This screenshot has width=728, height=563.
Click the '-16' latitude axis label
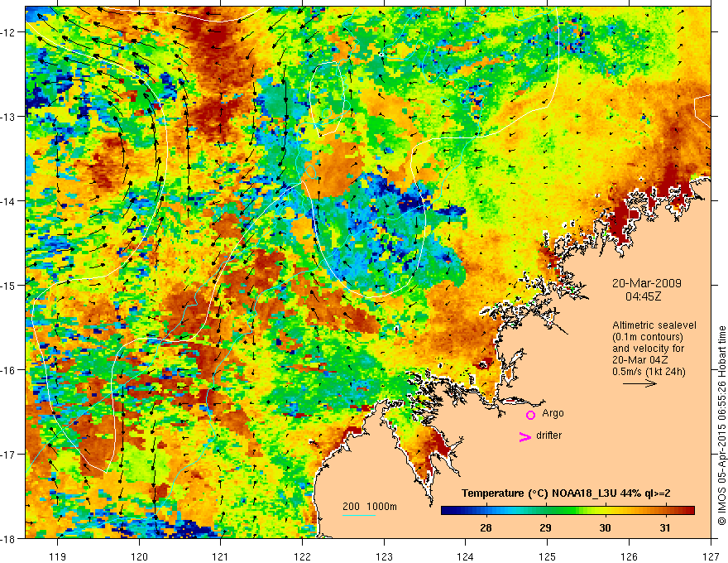pos(9,370)
